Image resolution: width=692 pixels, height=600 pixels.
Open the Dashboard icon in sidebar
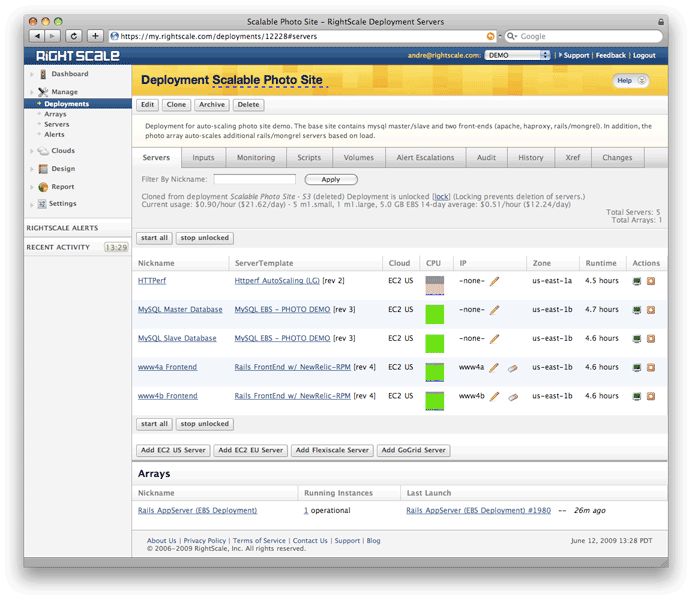(43, 74)
